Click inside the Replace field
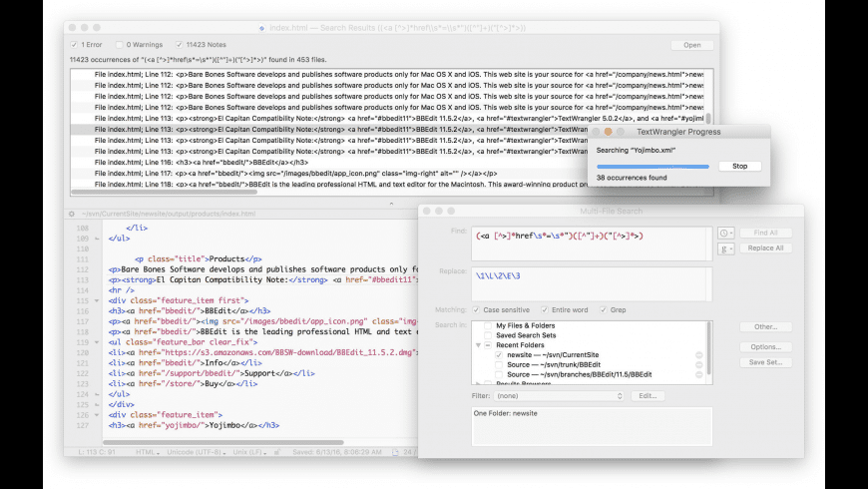This screenshot has height=489, width=868. coord(592,284)
